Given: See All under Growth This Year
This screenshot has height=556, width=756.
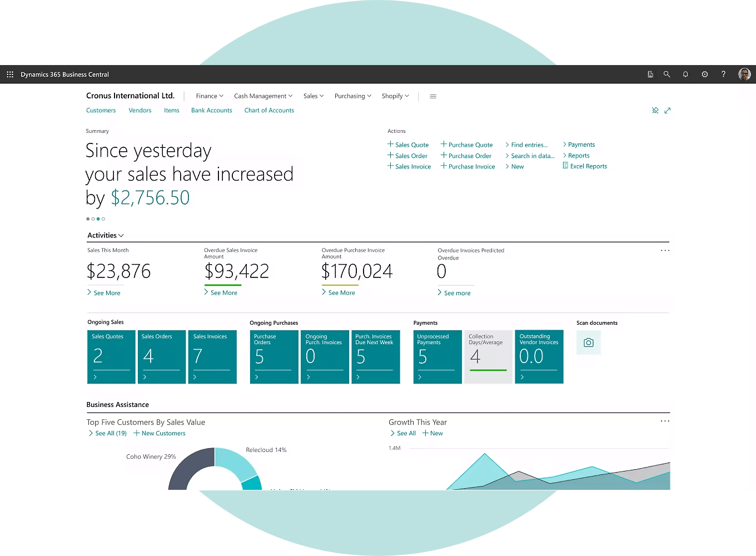Looking at the screenshot, I should [x=403, y=433].
